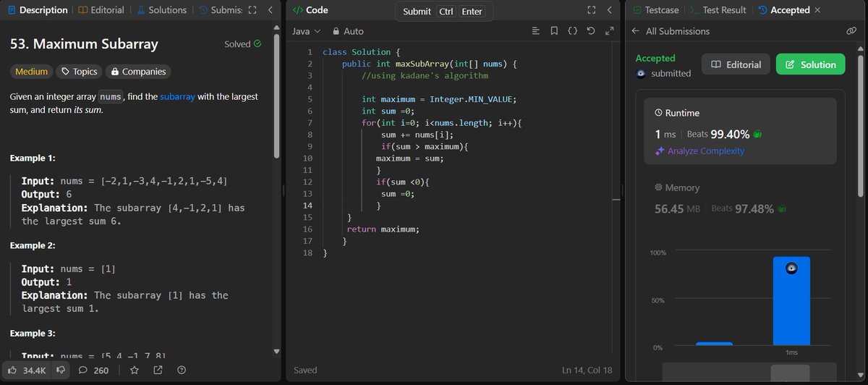Maximize the Description panel

252,10
